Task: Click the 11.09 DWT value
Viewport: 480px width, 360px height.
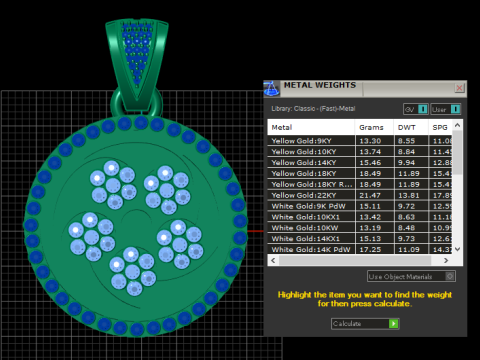Action: tap(409, 249)
